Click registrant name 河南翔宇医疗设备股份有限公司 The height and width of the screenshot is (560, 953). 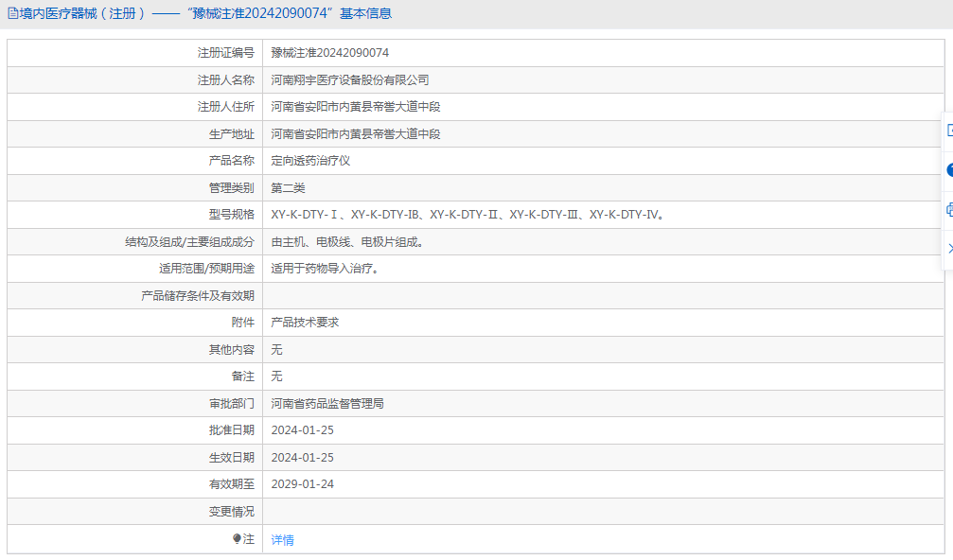350,80
